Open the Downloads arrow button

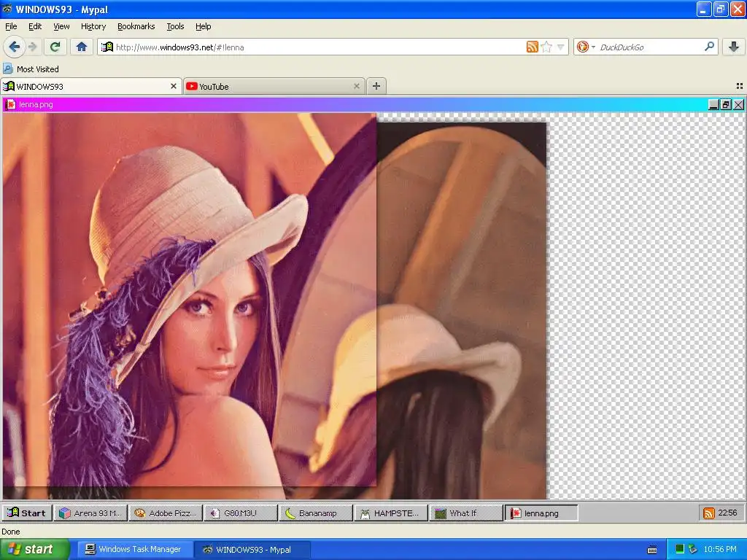coord(734,47)
